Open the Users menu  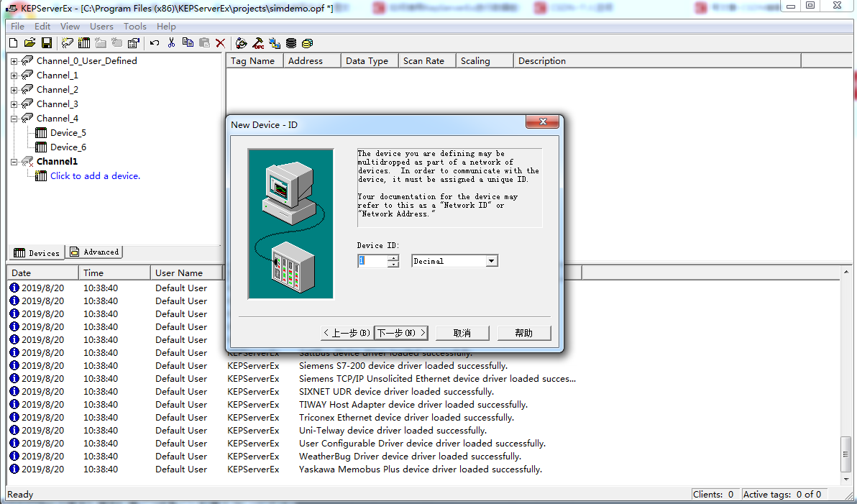click(x=101, y=26)
